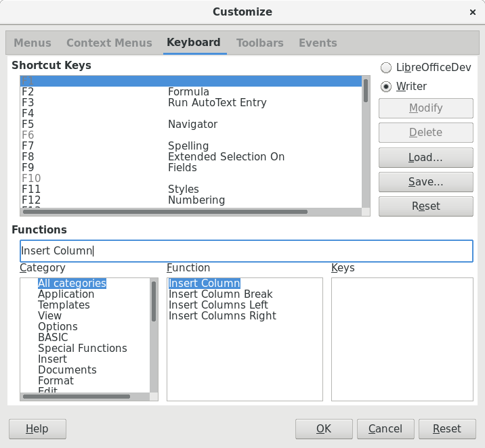Close the Customize dialog window
The height and width of the screenshot is (448, 485).
[x=472, y=12]
